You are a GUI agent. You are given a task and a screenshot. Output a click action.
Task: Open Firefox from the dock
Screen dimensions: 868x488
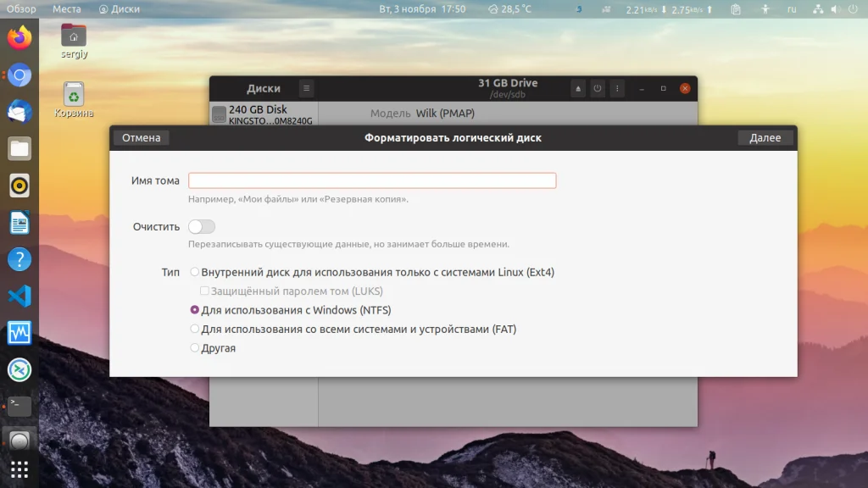click(x=19, y=37)
